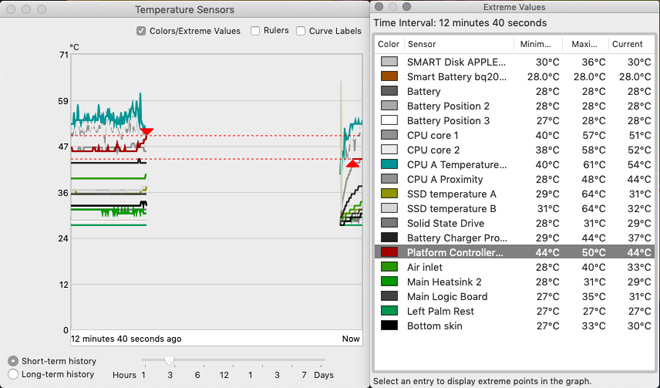The image size is (660, 388).
Task: Click red swatch for Platform Controller
Action: 389,252
